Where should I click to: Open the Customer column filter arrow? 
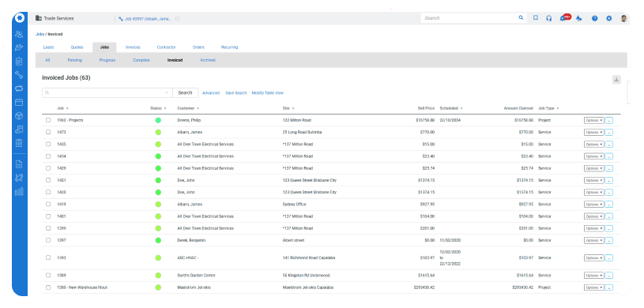(198, 108)
